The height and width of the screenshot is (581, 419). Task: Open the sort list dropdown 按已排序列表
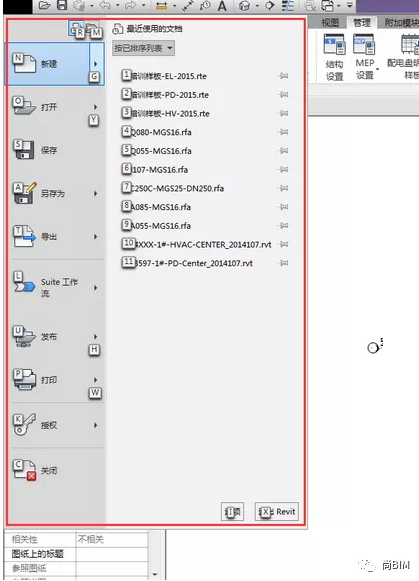tap(143, 48)
